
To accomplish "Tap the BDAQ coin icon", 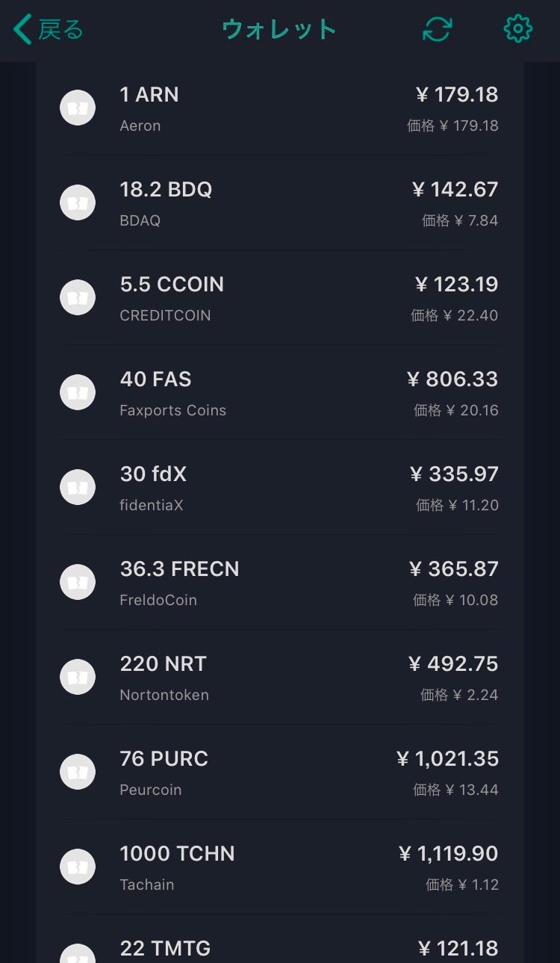I will 78,202.
